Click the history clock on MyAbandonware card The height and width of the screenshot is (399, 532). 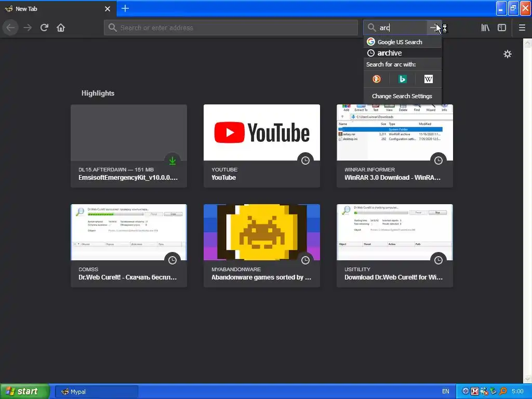[x=305, y=260]
